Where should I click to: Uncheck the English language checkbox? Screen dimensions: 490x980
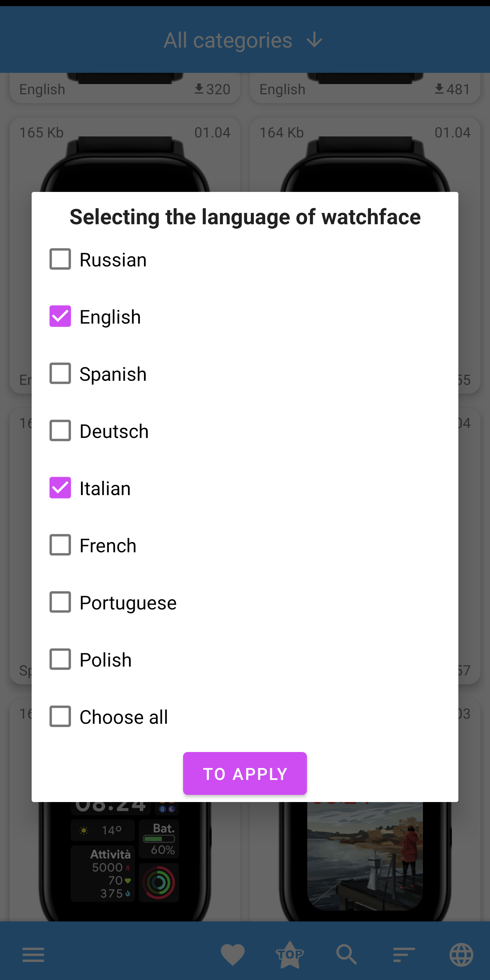tap(60, 316)
